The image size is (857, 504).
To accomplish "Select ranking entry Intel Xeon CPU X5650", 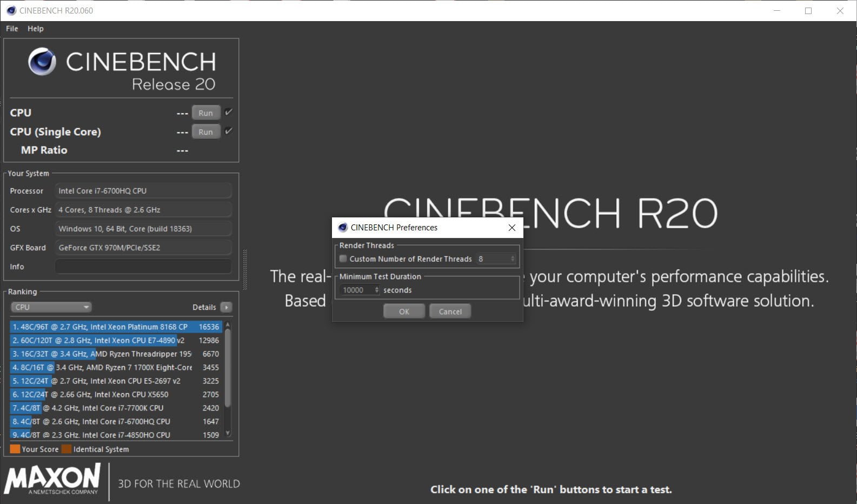I will tap(116, 395).
